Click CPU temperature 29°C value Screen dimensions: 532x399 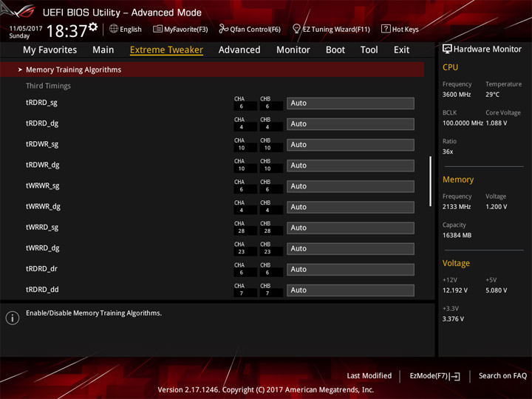pyautogui.click(x=492, y=95)
